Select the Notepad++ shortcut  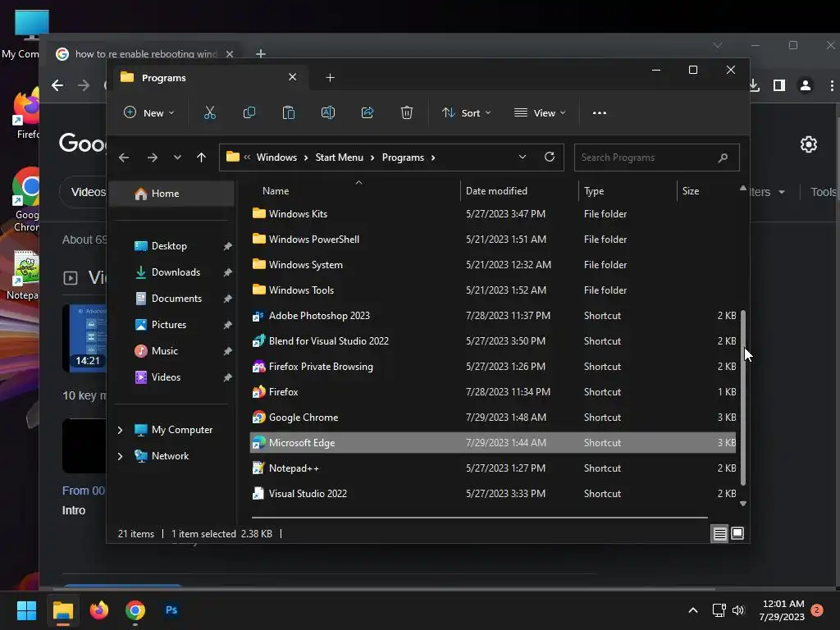click(x=493, y=468)
